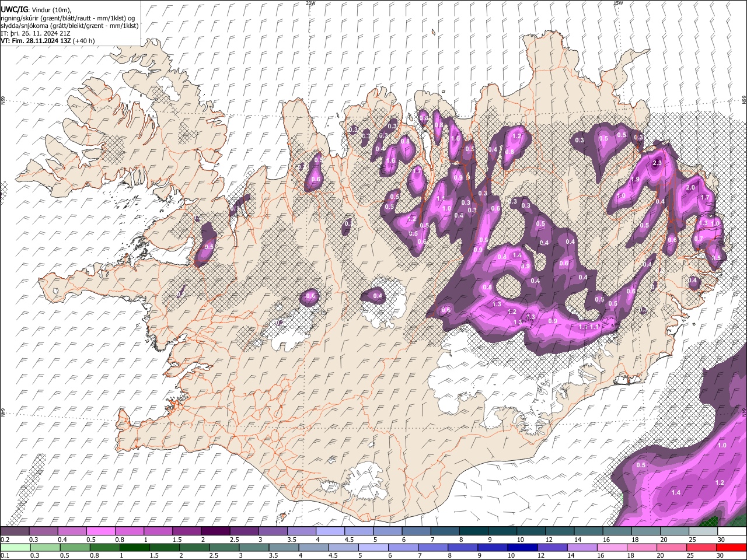747x560 pixels.
Task: Click the '20' label of the lower legend scale
Action: (661, 556)
